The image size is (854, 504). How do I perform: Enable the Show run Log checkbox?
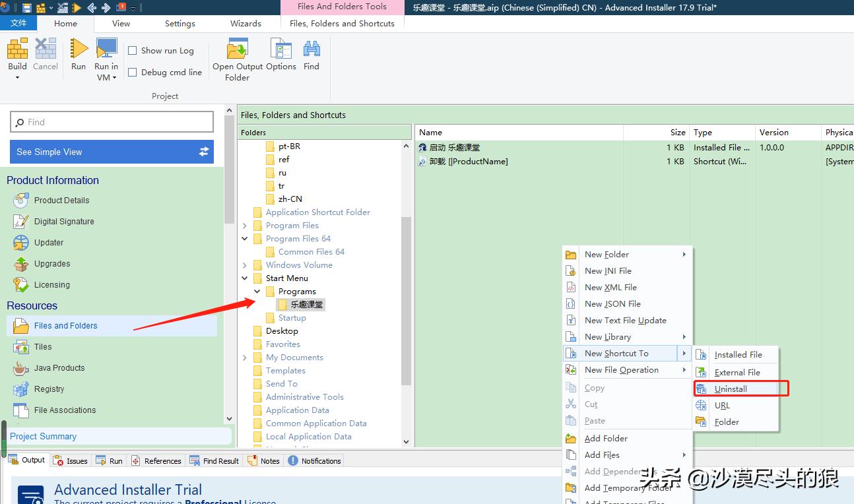(132, 51)
